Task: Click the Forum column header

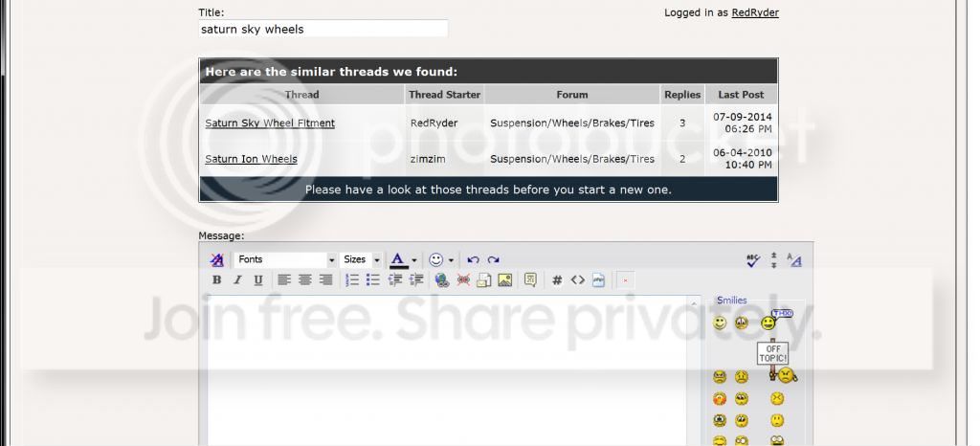Action: [572, 95]
